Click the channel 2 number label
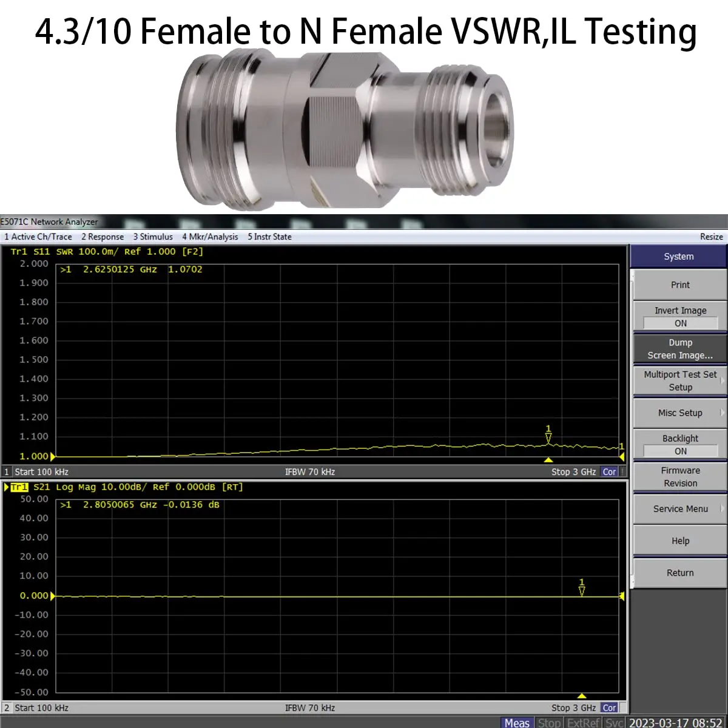 click(7, 708)
